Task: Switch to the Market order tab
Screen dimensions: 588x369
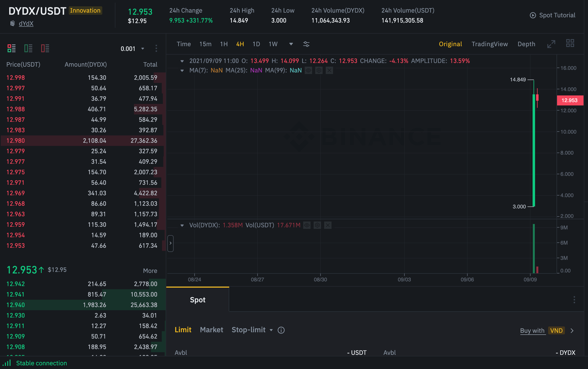Action: click(211, 330)
